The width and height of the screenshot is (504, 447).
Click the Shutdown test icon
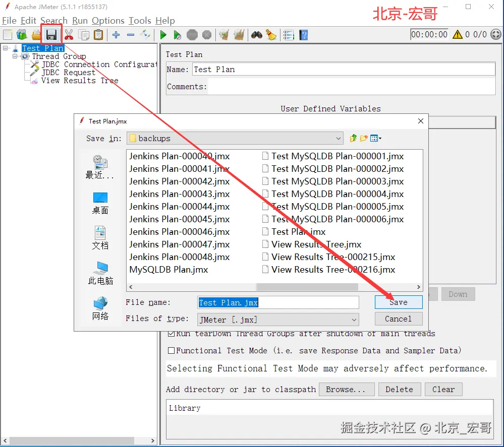(x=207, y=35)
